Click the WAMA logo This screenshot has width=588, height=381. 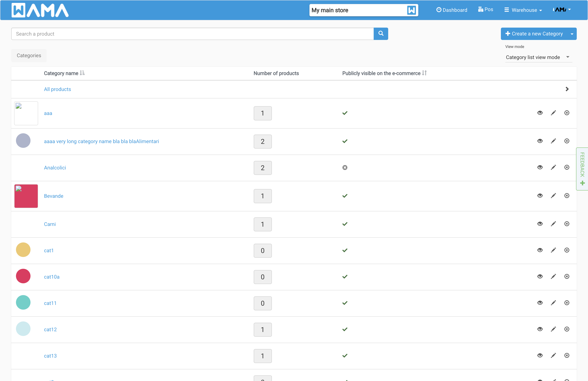click(x=40, y=10)
